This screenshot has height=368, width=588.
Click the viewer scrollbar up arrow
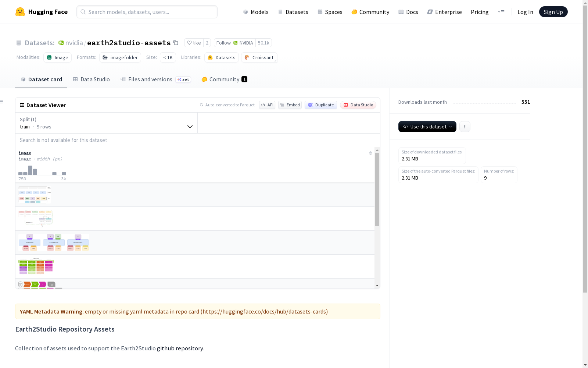377,150
